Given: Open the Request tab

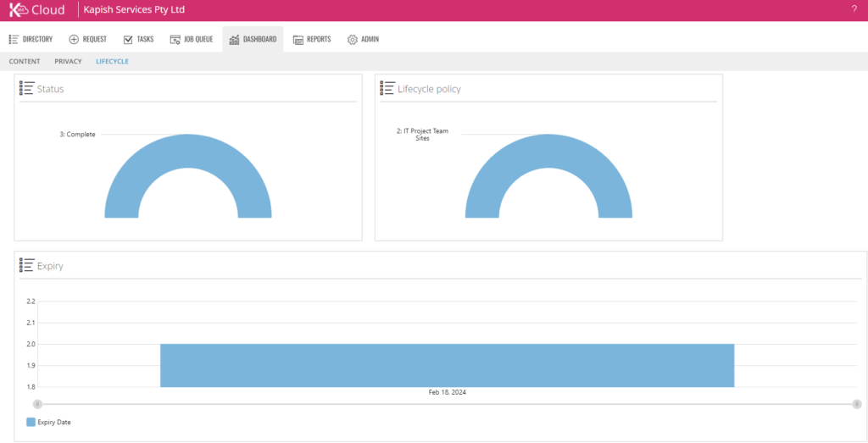Looking at the screenshot, I should [87, 39].
